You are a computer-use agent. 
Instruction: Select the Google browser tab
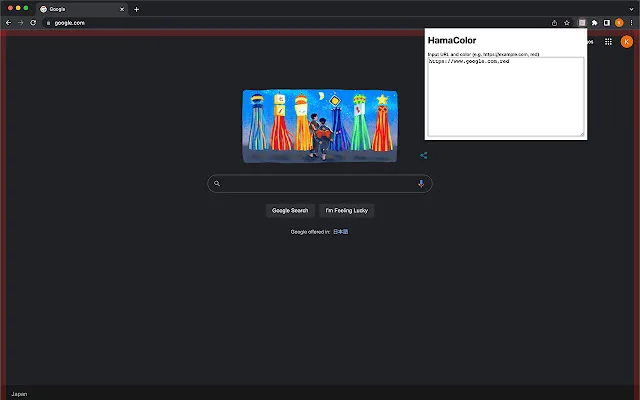click(75, 9)
